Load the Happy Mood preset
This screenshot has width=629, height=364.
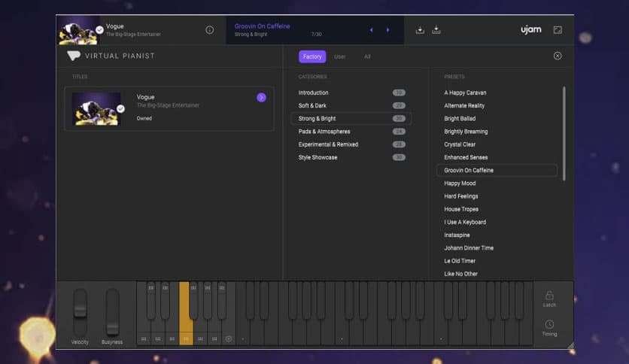(x=460, y=184)
